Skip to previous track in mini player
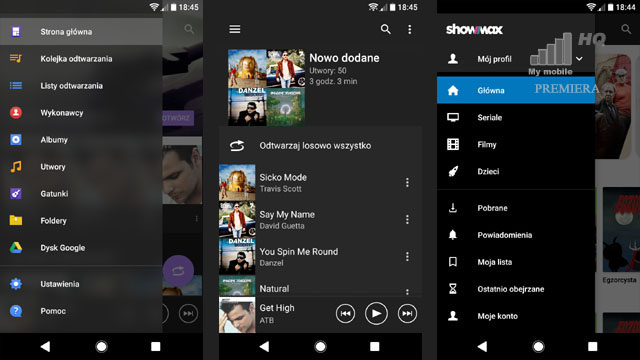The height and width of the screenshot is (360, 640). (345, 313)
